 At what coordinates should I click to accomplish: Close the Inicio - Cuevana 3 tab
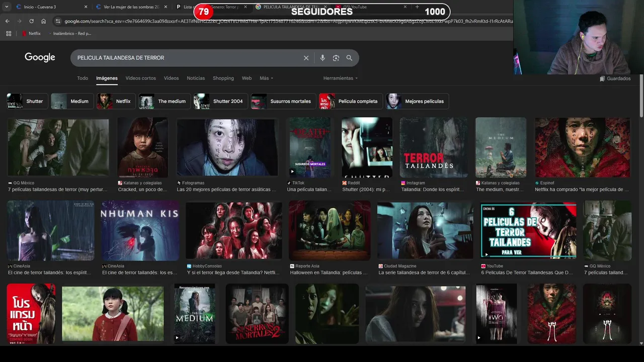click(x=86, y=7)
